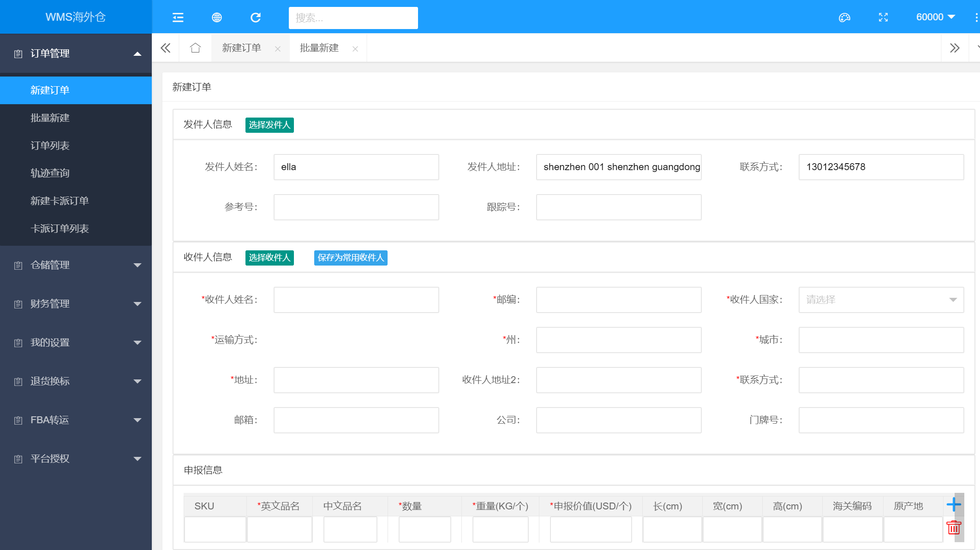Click the 邮箱 input field

pos(356,420)
